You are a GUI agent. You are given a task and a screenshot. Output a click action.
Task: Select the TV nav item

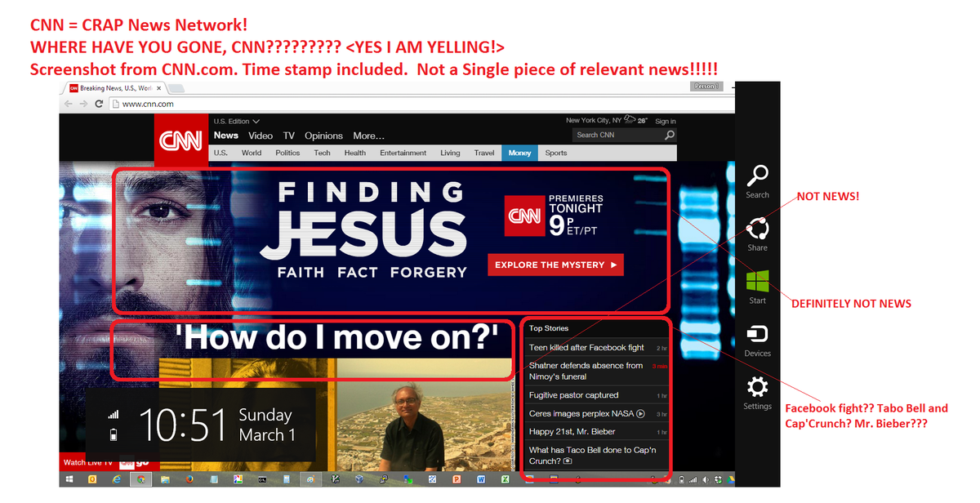point(289,136)
